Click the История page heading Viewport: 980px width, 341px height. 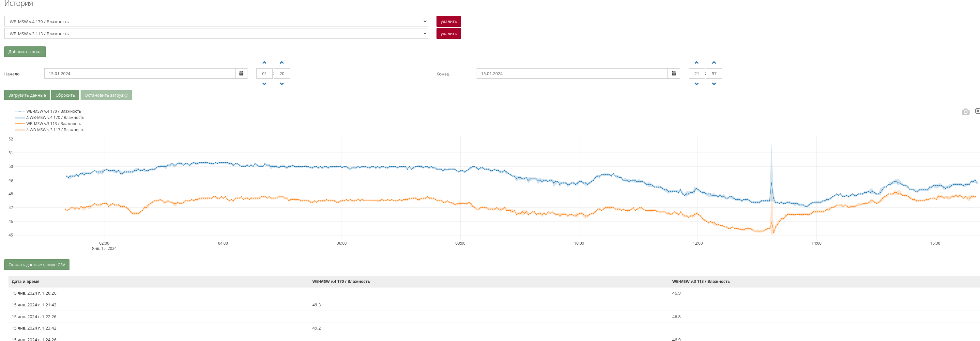point(19,3)
